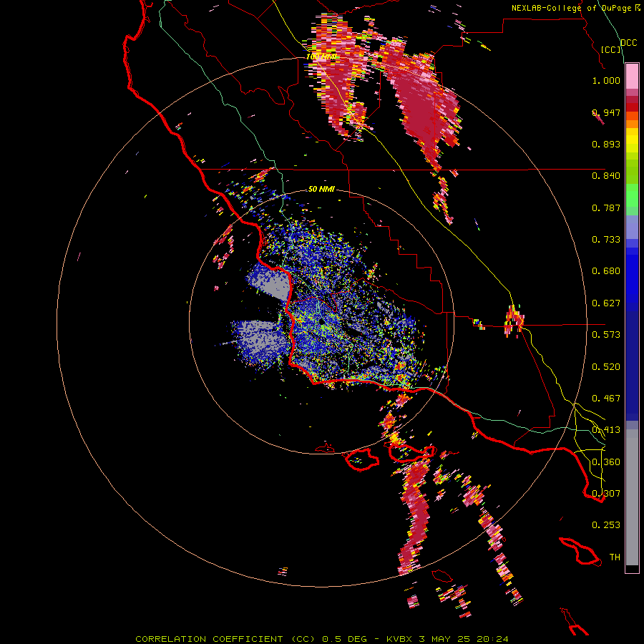
Task: Click the 100 NMI range ring label
Action: [321, 57]
